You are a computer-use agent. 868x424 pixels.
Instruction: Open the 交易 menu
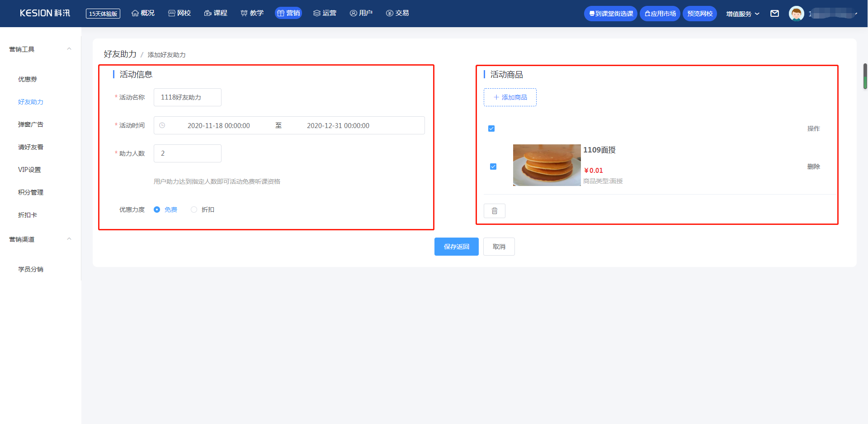click(x=397, y=13)
